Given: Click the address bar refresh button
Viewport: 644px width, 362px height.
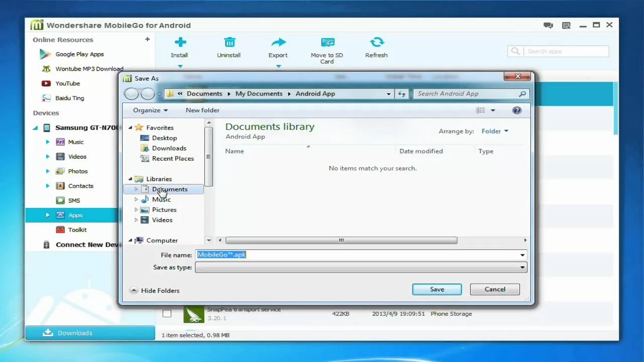Looking at the screenshot, I should [x=401, y=94].
